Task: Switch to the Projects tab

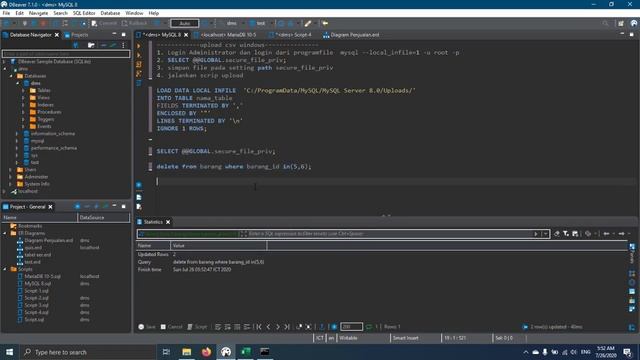Action: coord(76,35)
